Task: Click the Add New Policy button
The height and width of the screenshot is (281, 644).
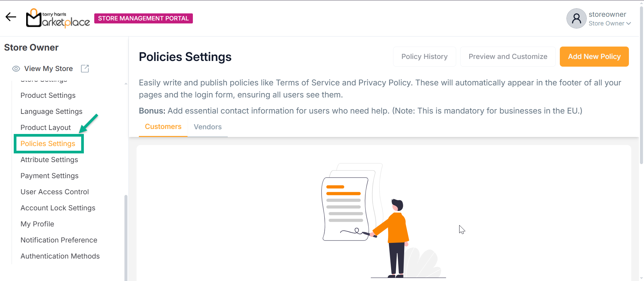Action: (594, 57)
